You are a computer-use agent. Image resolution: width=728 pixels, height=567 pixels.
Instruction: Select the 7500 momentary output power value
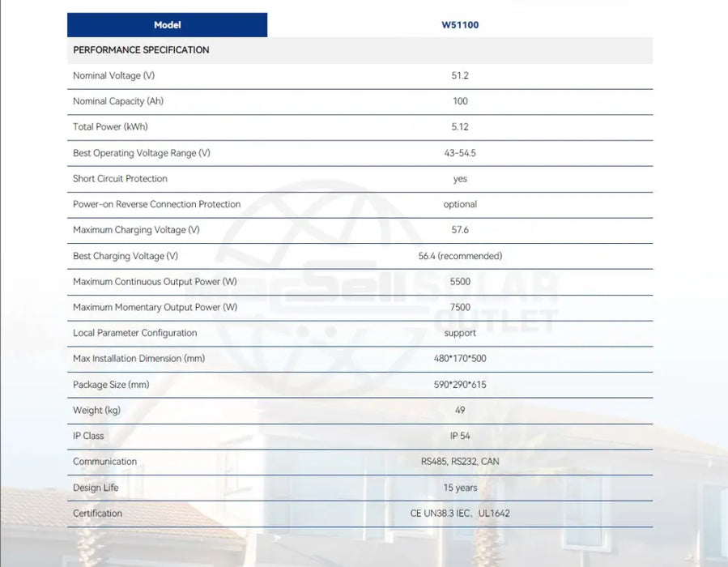[460, 308]
